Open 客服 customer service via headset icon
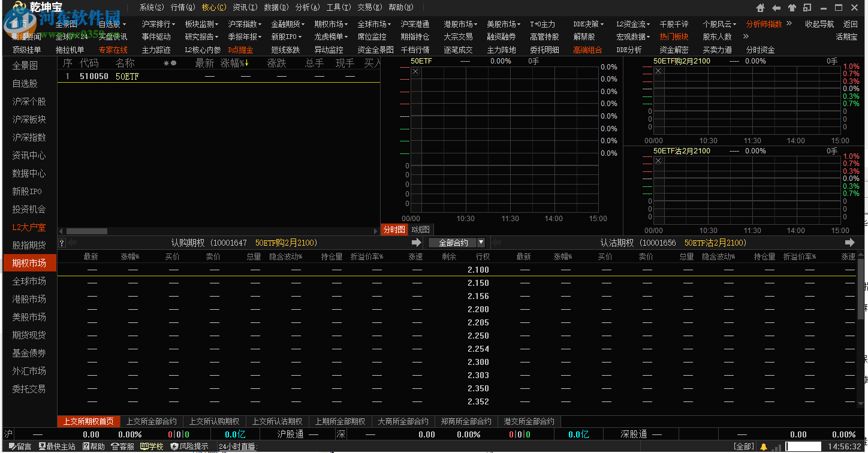 114,446
